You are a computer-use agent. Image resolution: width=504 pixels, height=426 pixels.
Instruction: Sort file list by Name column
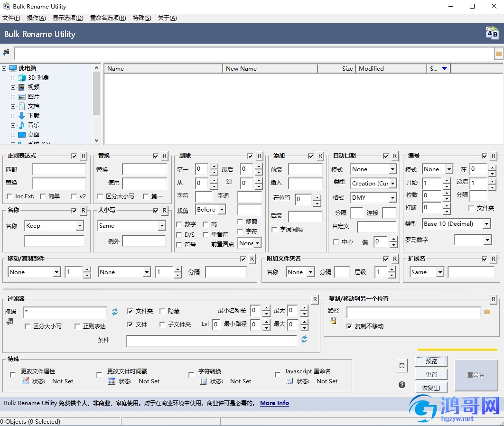(x=163, y=68)
